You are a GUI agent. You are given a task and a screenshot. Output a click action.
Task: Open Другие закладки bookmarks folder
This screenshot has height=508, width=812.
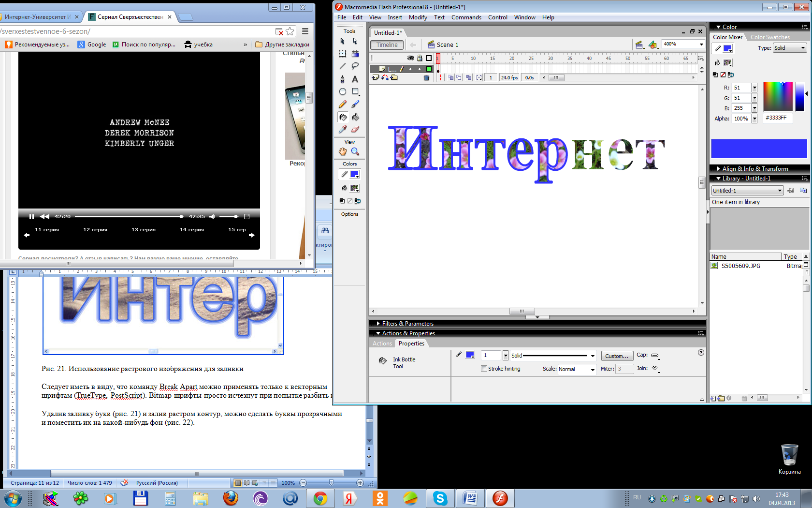tap(282, 45)
